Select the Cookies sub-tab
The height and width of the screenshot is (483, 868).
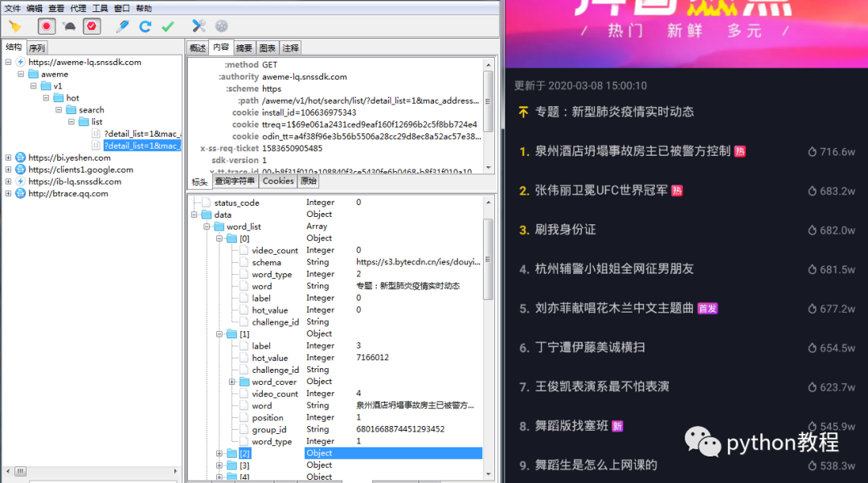coord(278,181)
